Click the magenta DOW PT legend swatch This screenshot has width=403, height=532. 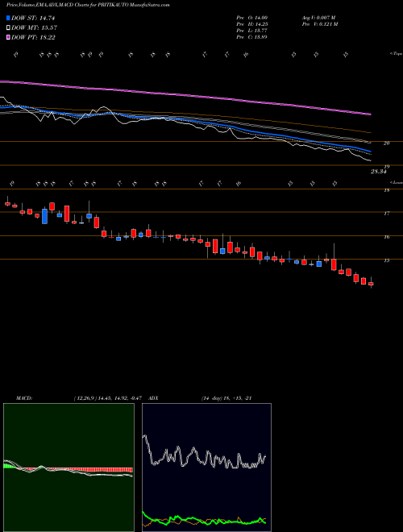(8, 37)
